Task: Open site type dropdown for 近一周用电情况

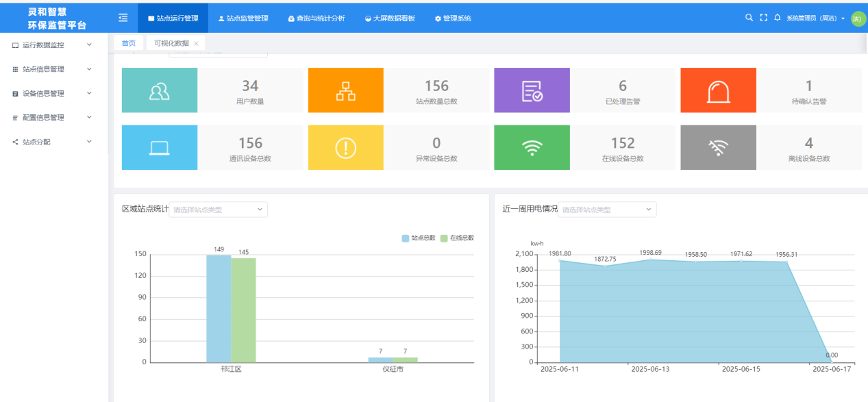Action: [607, 210]
